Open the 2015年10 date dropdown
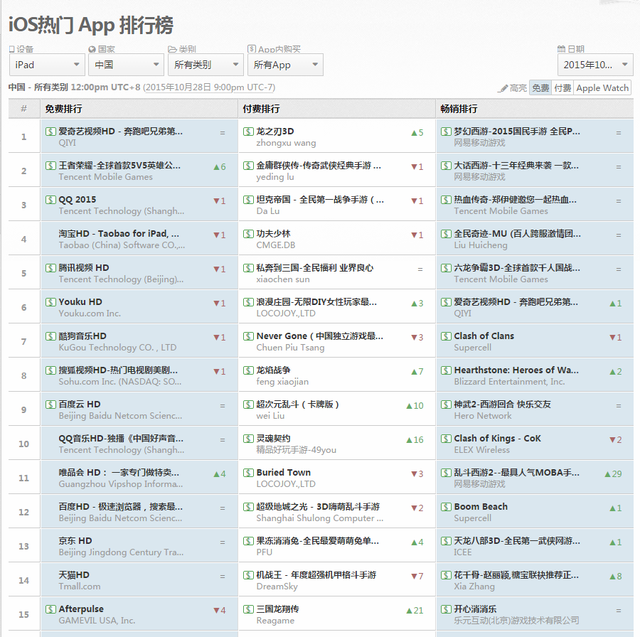Image resolution: width=640 pixels, height=637 pixels. pos(595,64)
